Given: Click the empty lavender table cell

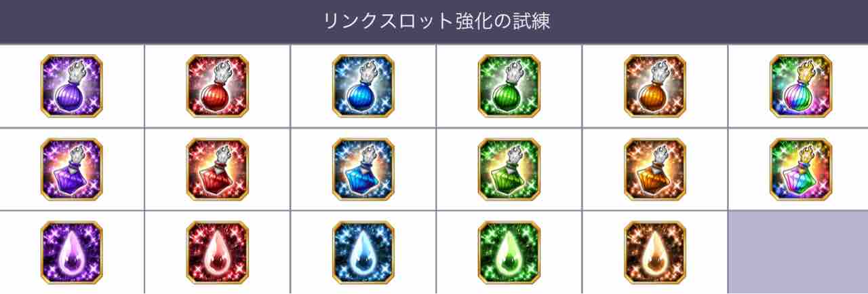Looking at the screenshot, I should click(798, 253).
